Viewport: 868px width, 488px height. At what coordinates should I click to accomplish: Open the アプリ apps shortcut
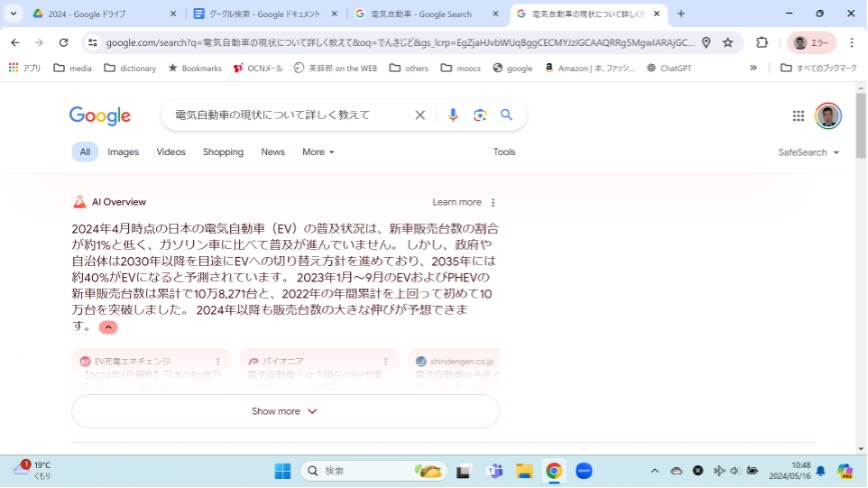(x=25, y=68)
